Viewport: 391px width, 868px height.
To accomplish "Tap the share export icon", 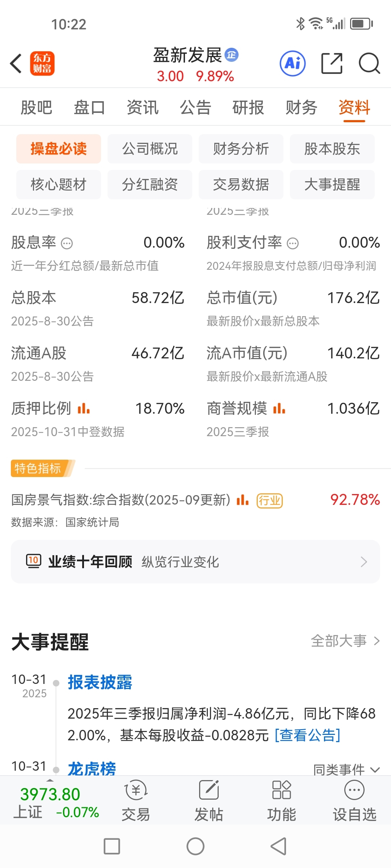I will [332, 63].
